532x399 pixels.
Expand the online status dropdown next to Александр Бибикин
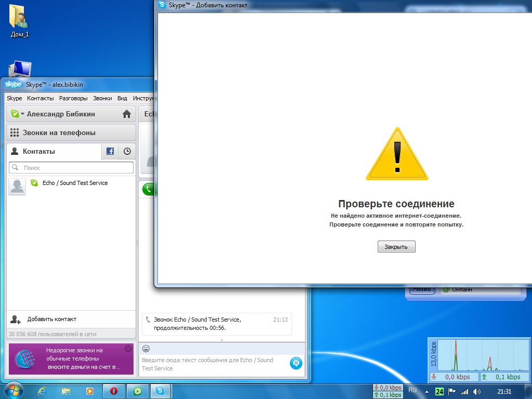(x=23, y=114)
